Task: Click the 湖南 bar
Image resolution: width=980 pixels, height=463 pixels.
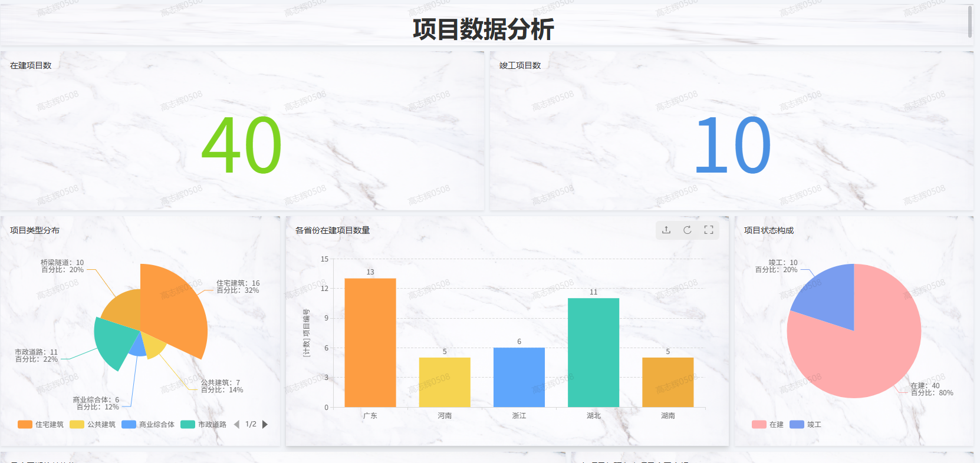Action: [668, 382]
